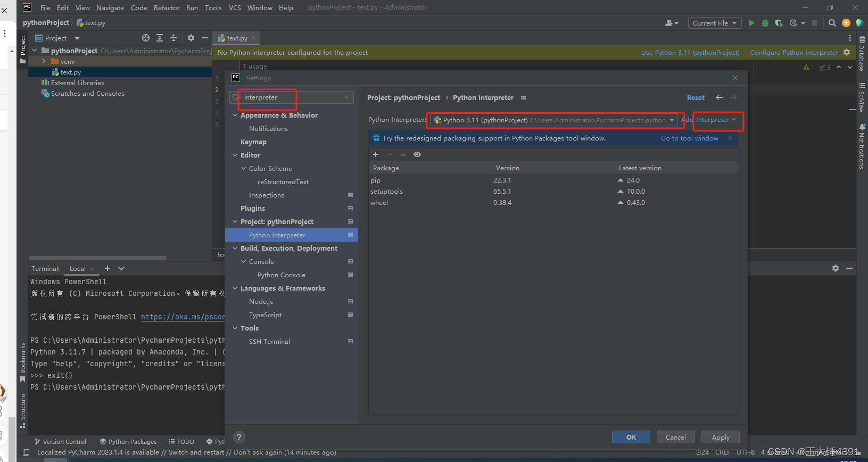
Task: Open the Navigate menu
Action: pyautogui.click(x=110, y=7)
